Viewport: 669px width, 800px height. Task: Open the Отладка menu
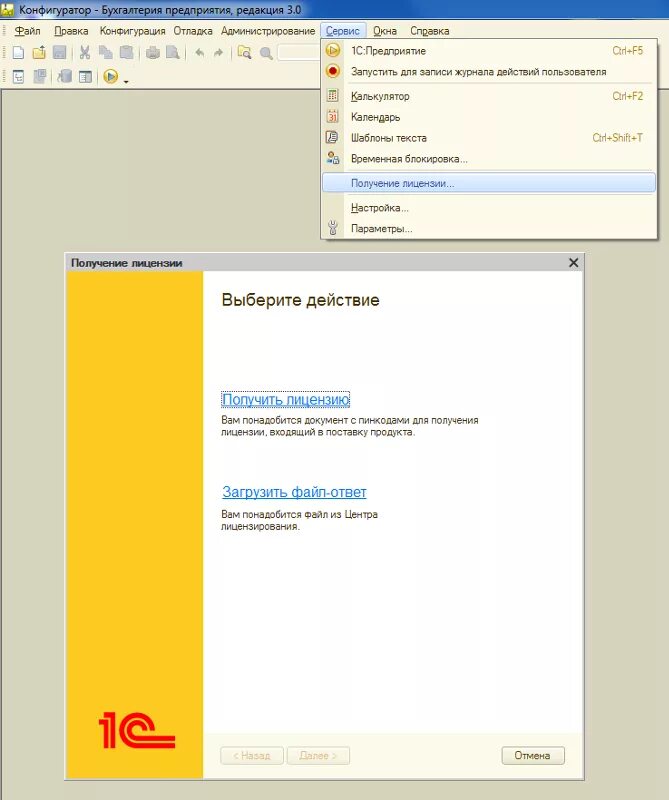(x=193, y=31)
